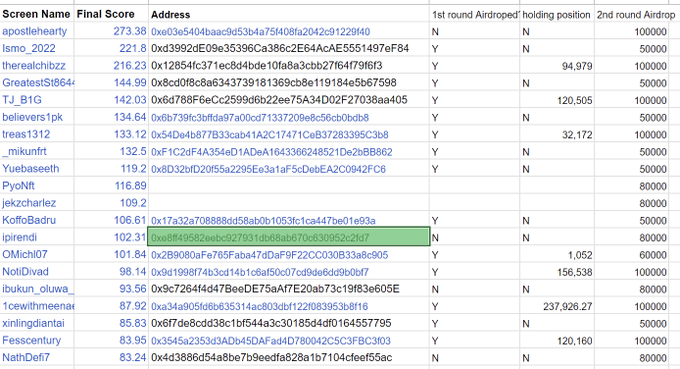Select the final score 83.24 cell
680x369 pixels.
pyautogui.click(x=111, y=358)
